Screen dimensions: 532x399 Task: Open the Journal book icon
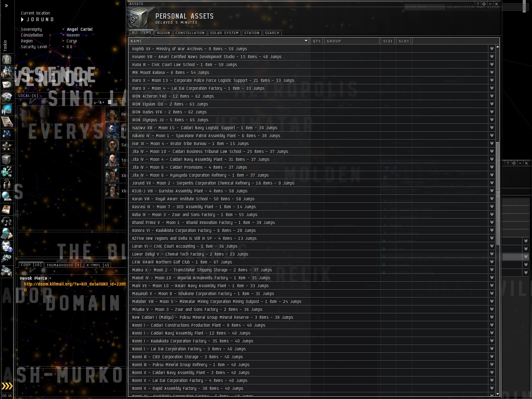(x=7, y=209)
